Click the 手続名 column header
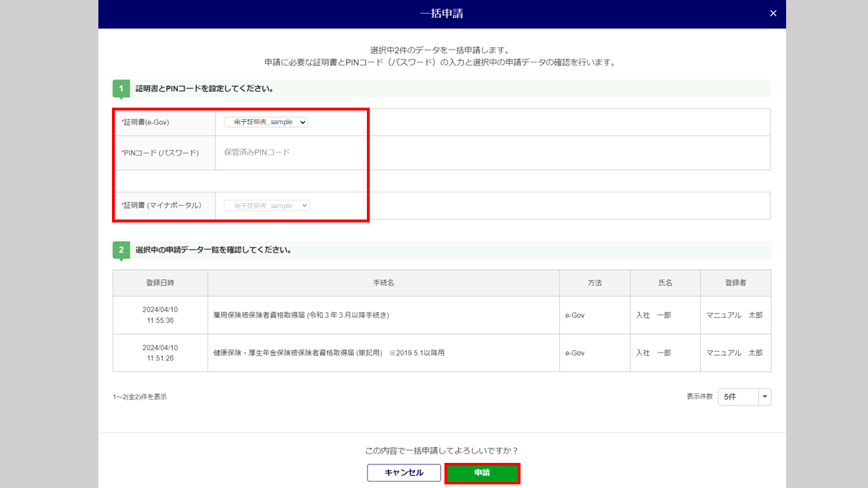Screen dimensions: 868x488 pos(383,283)
